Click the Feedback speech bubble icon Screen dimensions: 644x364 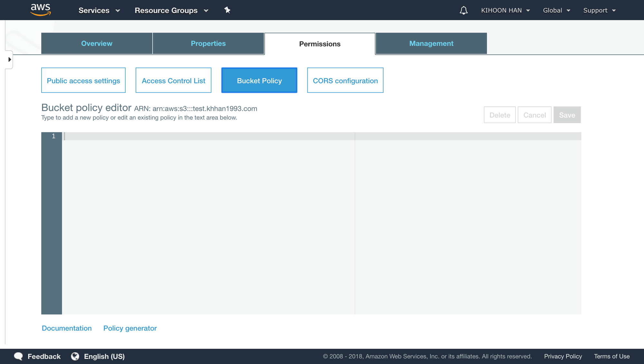18,356
